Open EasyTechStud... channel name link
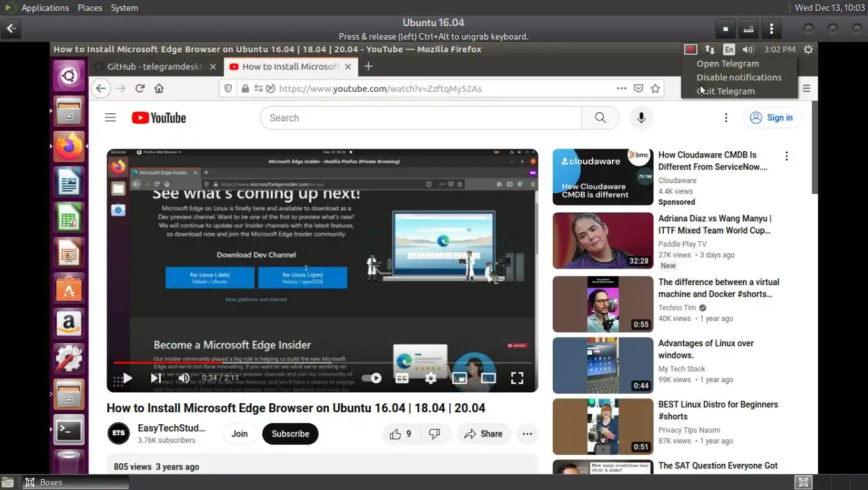868x490 pixels. (x=172, y=428)
